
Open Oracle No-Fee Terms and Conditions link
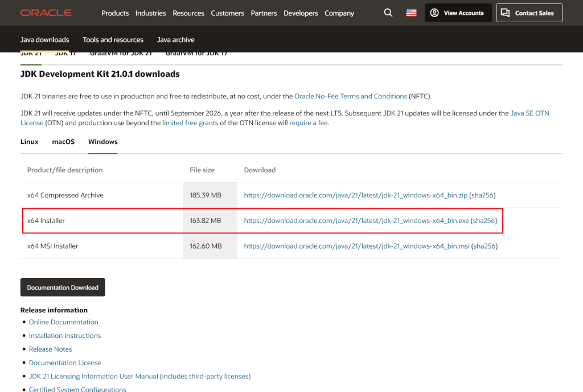(x=351, y=96)
